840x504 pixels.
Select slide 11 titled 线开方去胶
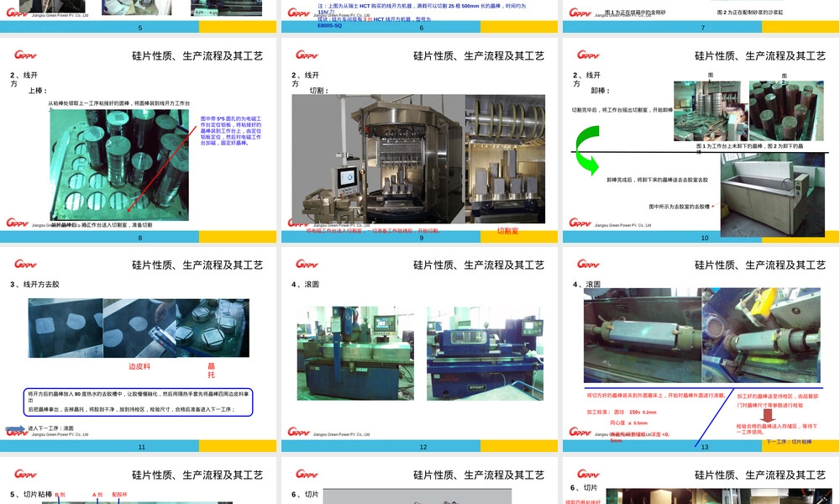point(139,349)
